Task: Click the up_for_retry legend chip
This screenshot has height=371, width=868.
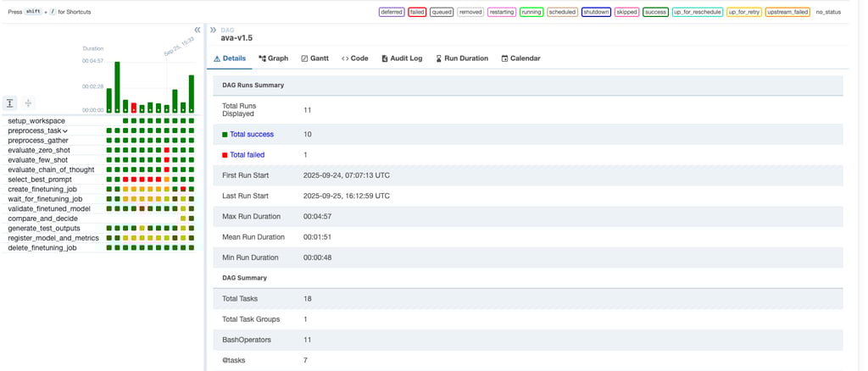Action: click(743, 12)
